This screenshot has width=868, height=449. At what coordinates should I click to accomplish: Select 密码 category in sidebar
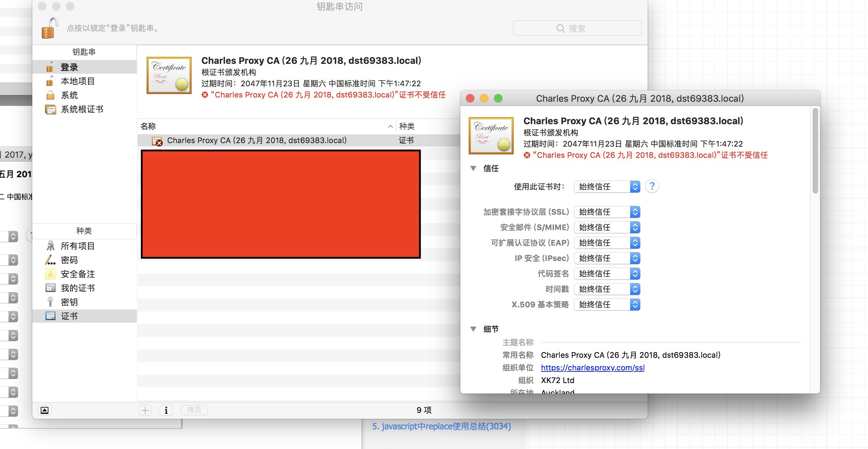click(69, 260)
